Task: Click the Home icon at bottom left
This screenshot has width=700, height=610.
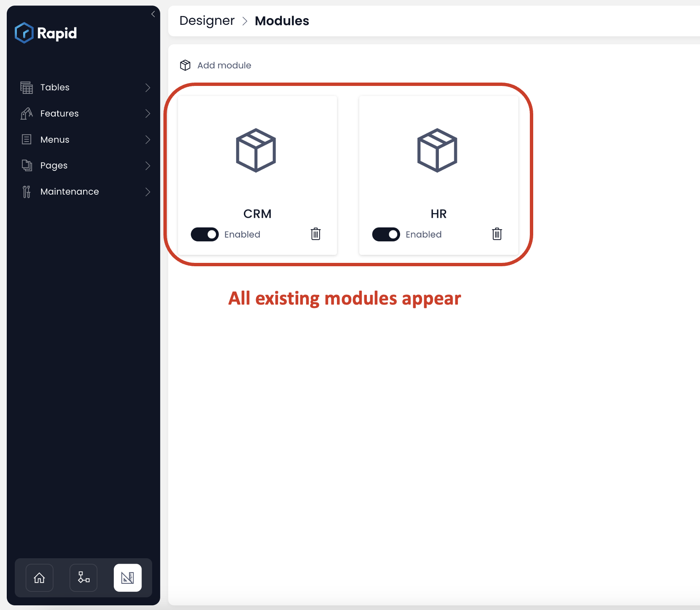Action: tap(39, 578)
